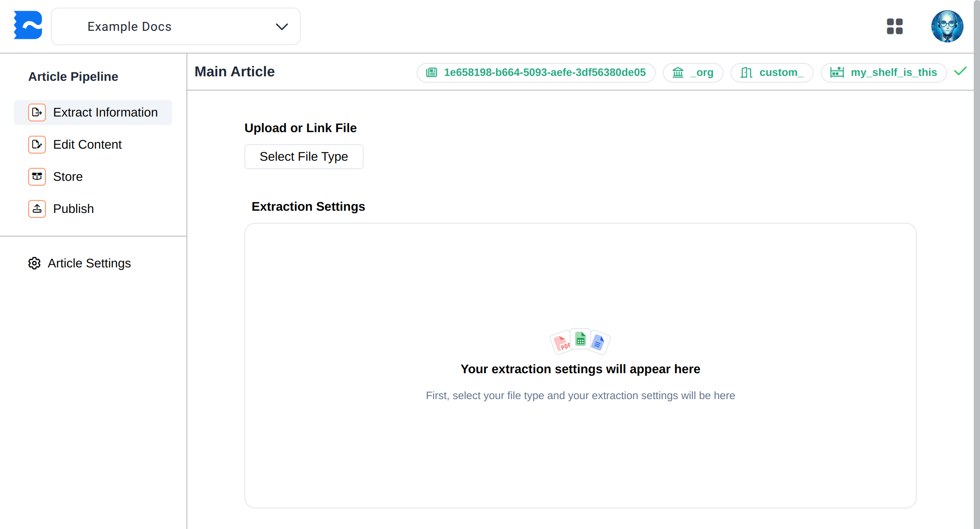Open the apps grid icon
Image resolution: width=980 pixels, height=529 pixels.
tap(894, 26)
